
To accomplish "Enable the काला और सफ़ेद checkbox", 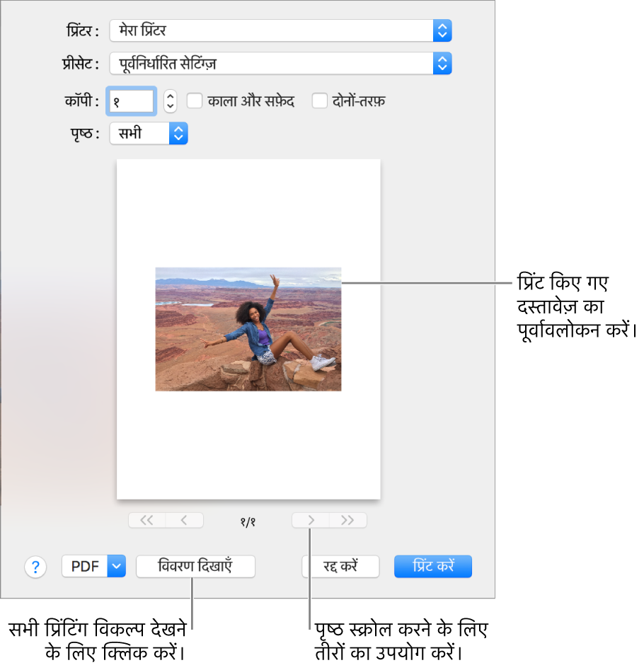I will [x=195, y=101].
